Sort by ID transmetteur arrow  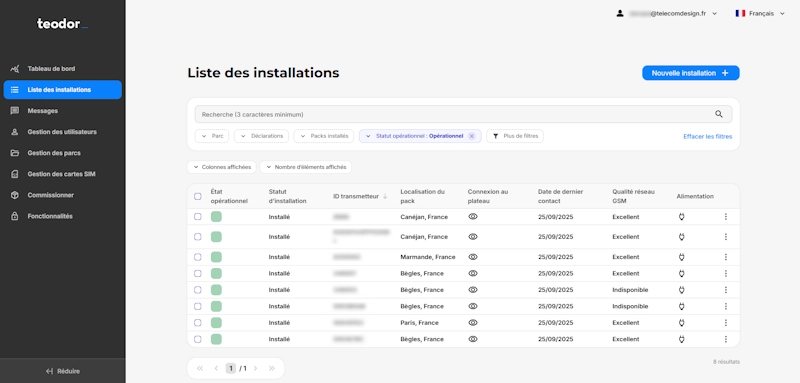point(385,196)
